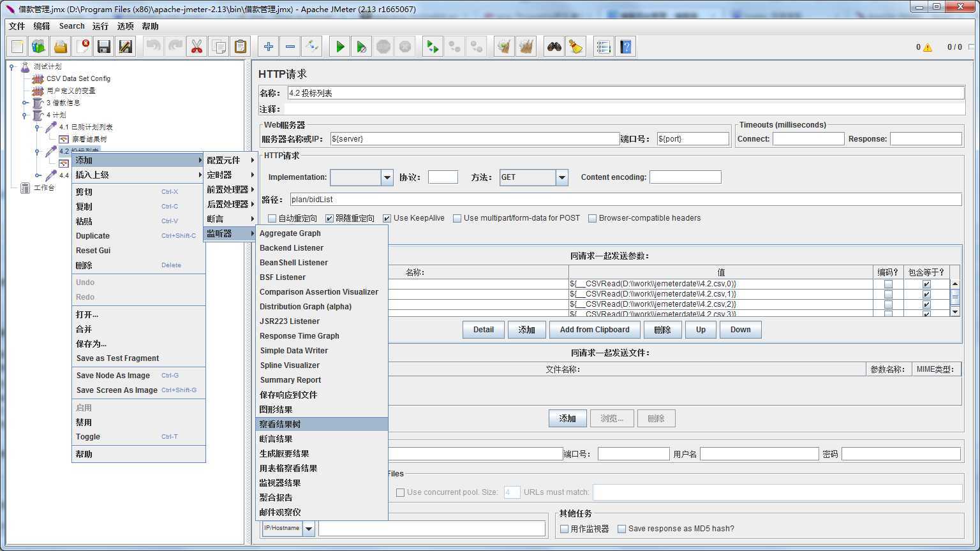Click the Copy toolbar icon

coord(218,47)
